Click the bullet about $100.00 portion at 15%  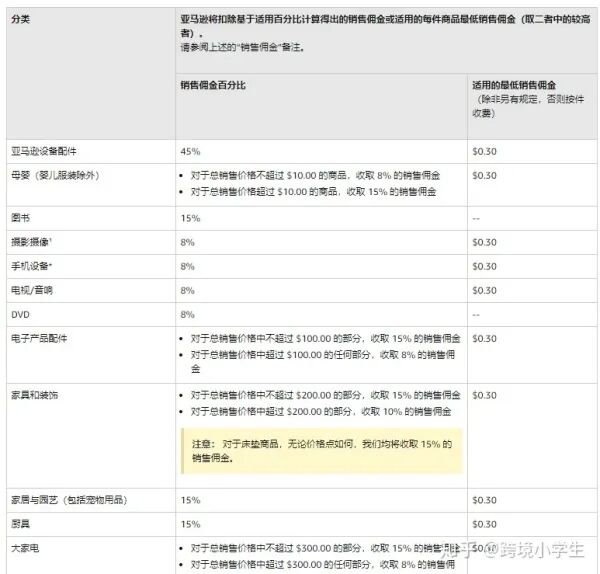(x=326, y=338)
